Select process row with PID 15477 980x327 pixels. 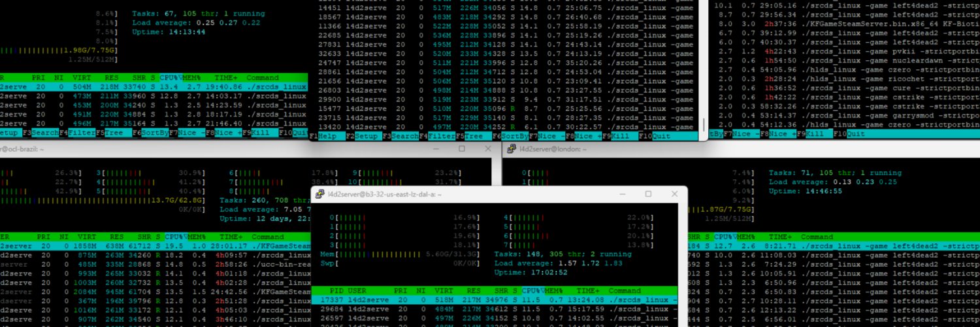[506, 109]
